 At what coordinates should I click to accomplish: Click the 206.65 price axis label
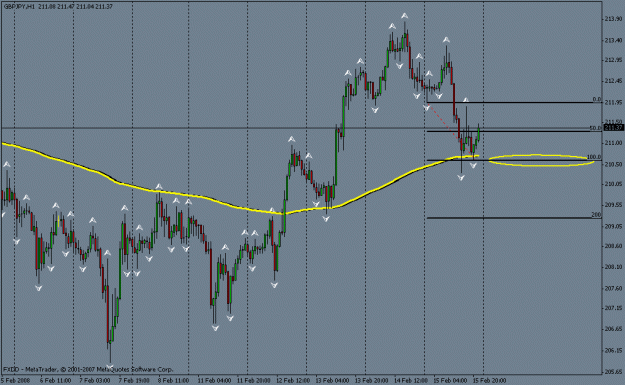coord(614,329)
